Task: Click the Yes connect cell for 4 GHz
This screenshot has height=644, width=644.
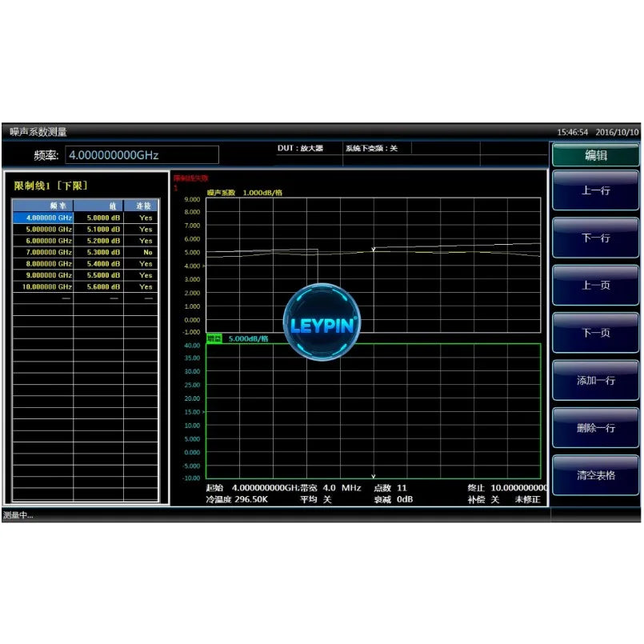Action: [141, 218]
